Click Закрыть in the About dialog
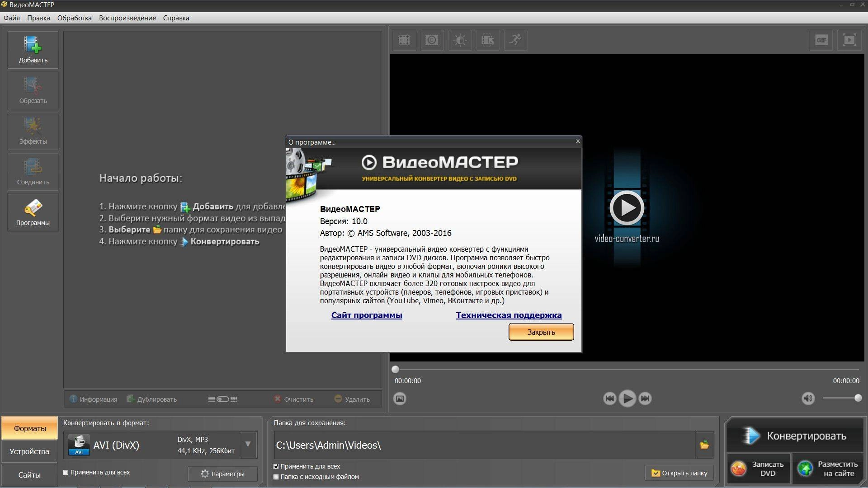 (x=541, y=332)
